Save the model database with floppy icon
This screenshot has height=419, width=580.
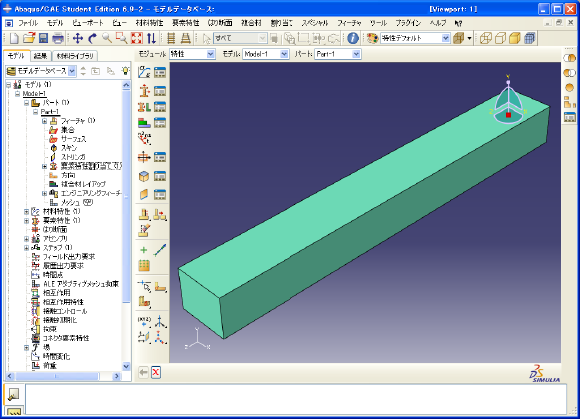click(44, 38)
